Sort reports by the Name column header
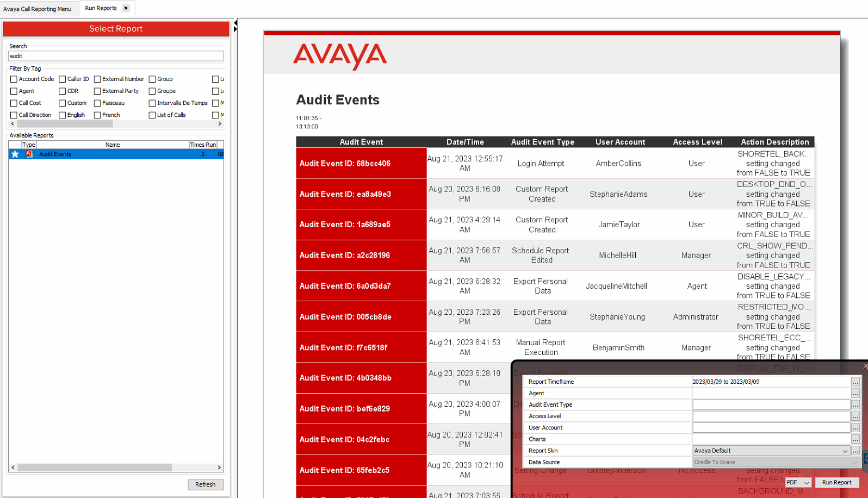868x498 pixels. click(x=113, y=145)
